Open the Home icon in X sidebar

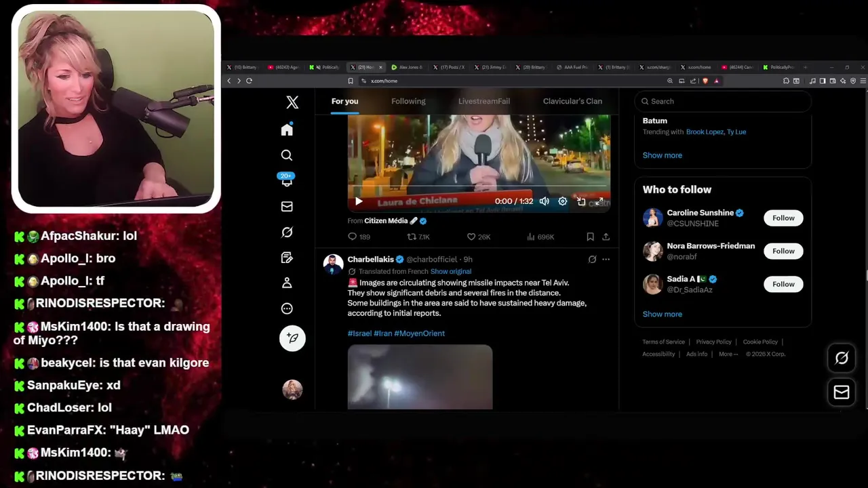click(287, 129)
